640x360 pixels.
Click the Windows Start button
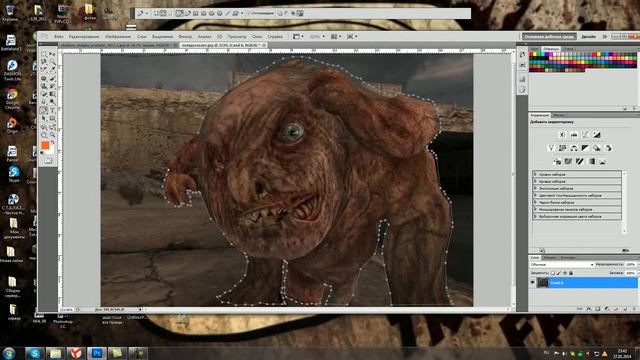(x=9, y=353)
